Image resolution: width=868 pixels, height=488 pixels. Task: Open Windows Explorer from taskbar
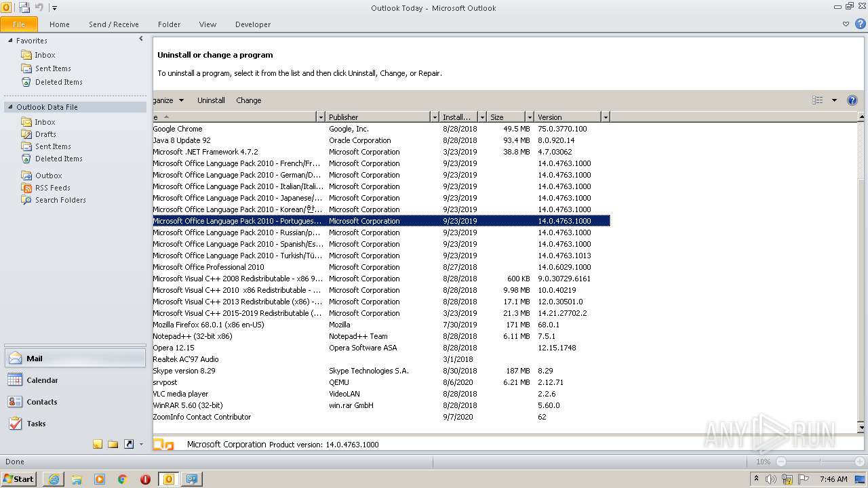point(77,479)
